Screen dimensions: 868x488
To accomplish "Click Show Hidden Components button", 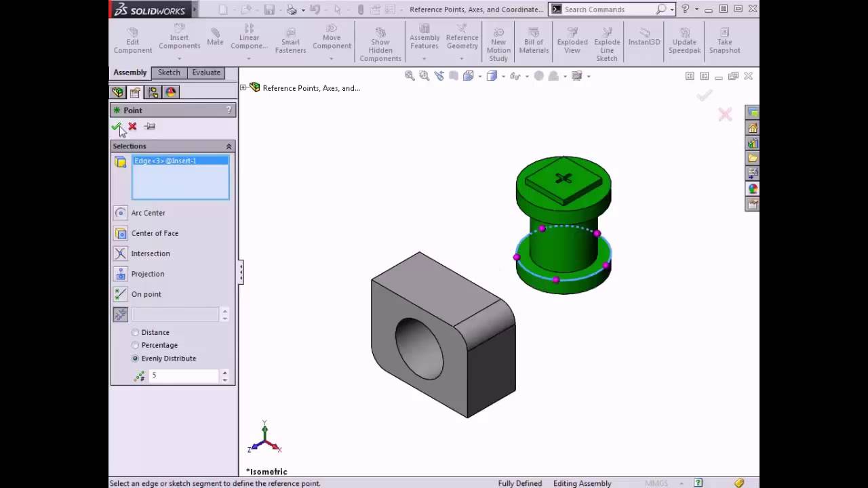I will (380, 45).
